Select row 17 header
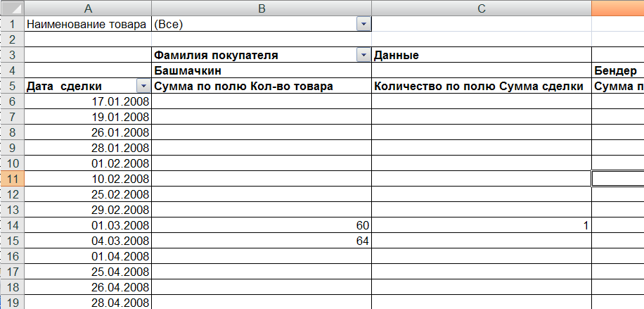The width and height of the screenshot is (644, 309). (13, 272)
